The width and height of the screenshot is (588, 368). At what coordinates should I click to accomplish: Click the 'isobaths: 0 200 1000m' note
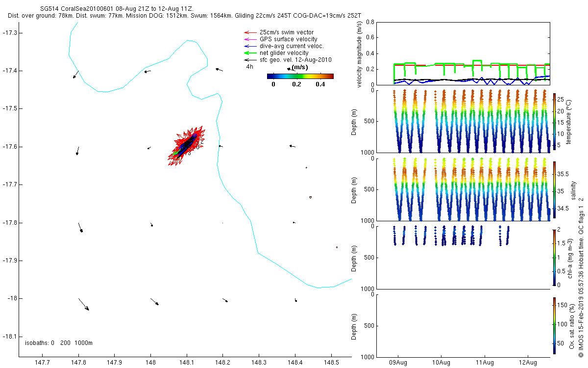tap(59, 342)
